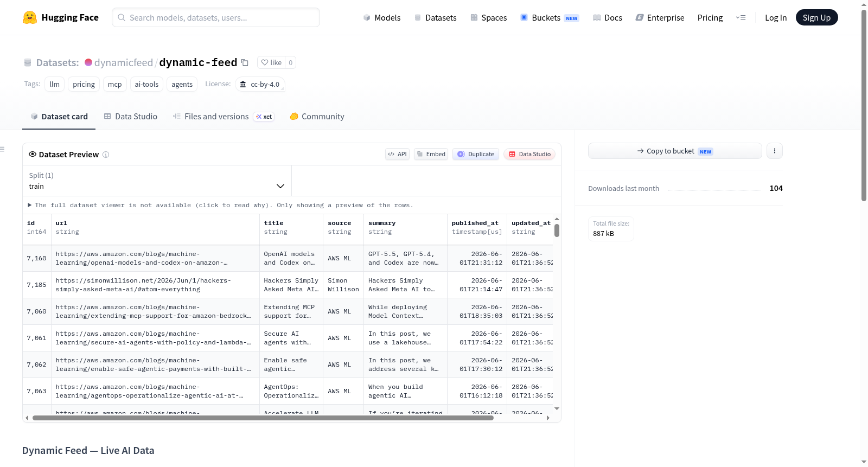Screen dimensions: 868x467
Task: Click the llm tag
Action: tap(55, 84)
